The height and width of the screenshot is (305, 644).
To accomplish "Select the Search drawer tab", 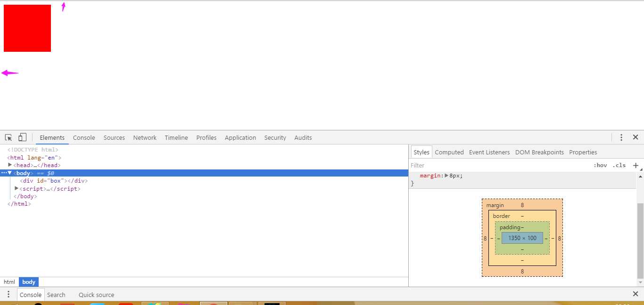I will 56,295.
